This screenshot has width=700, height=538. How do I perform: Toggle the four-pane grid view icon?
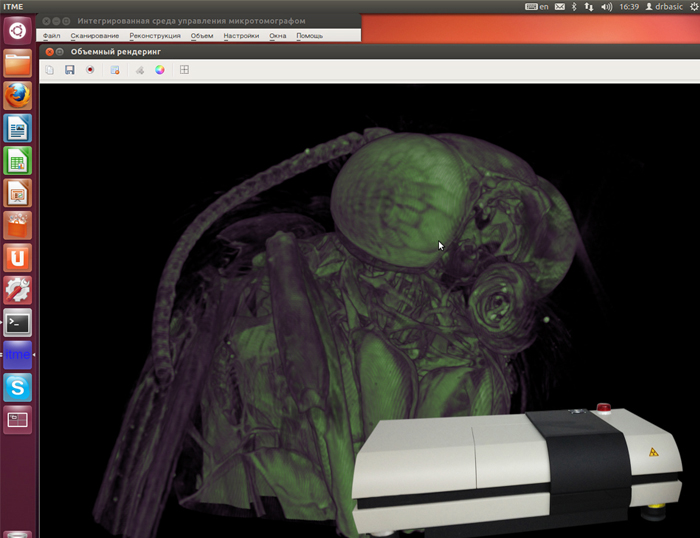click(x=184, y=70)
